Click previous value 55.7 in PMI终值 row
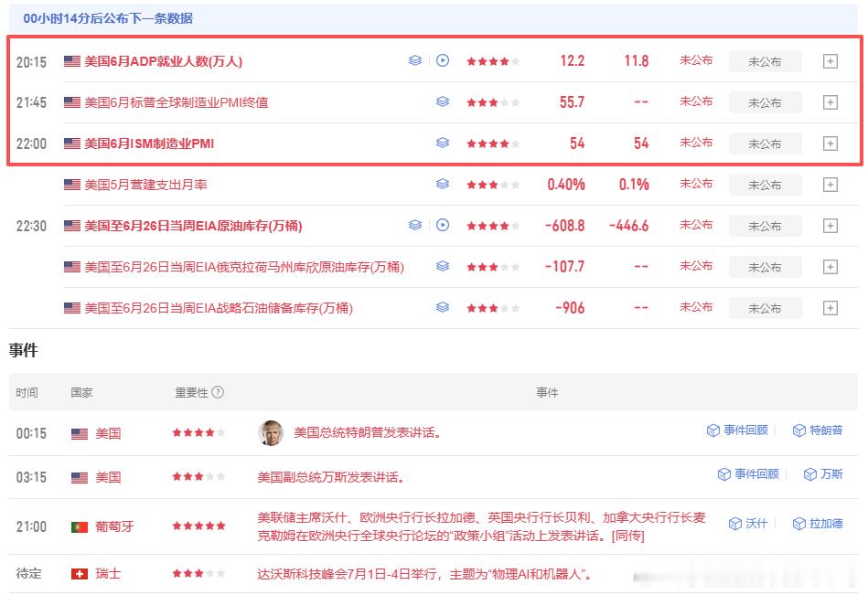This screenshot has height=595, width=868. tap(572, 101)
